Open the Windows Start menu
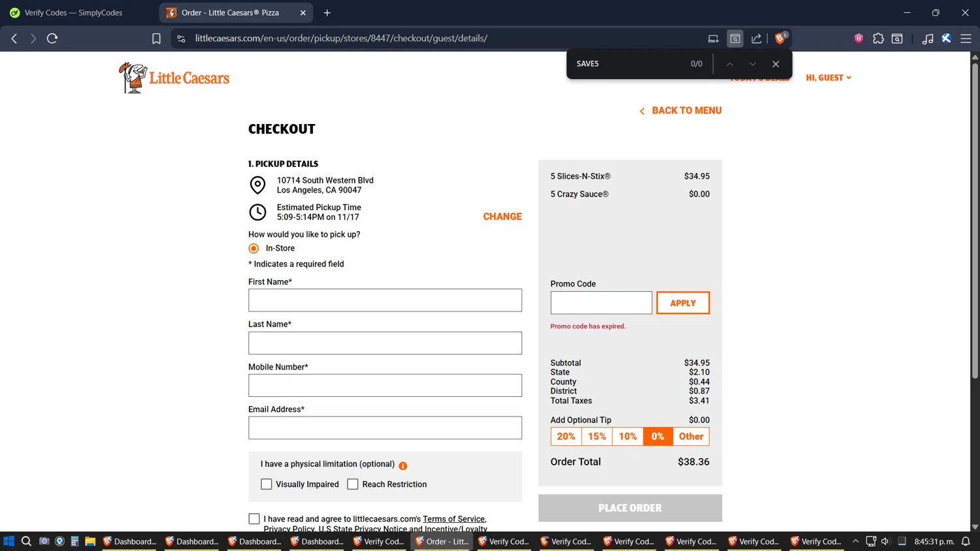This screenshot has width=980, height=551. click(x=9, y=541)
